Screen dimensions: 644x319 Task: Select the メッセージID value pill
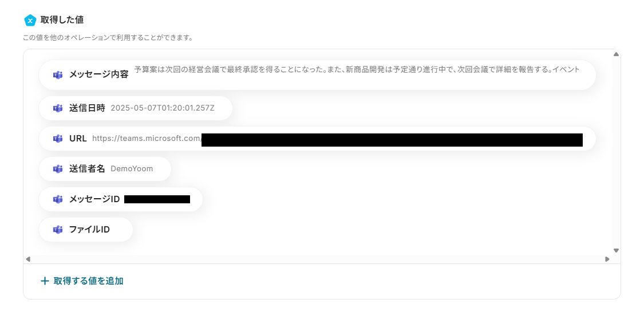121,199
